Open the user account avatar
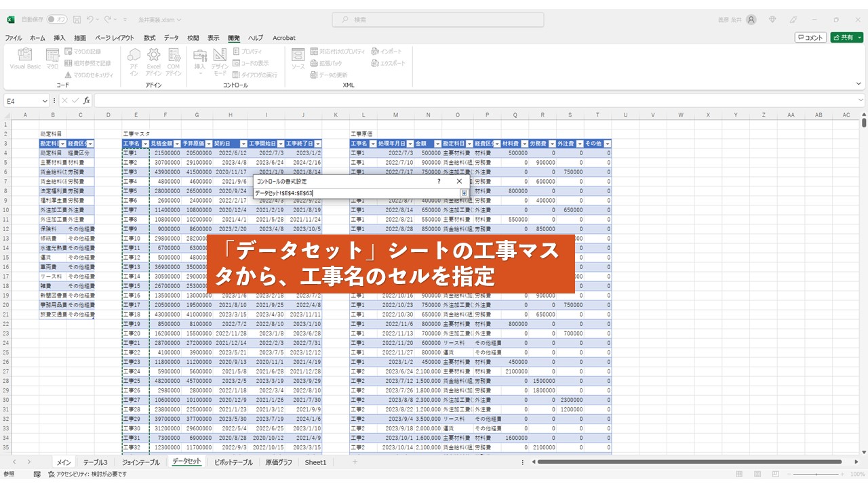 tap(751, 20)
